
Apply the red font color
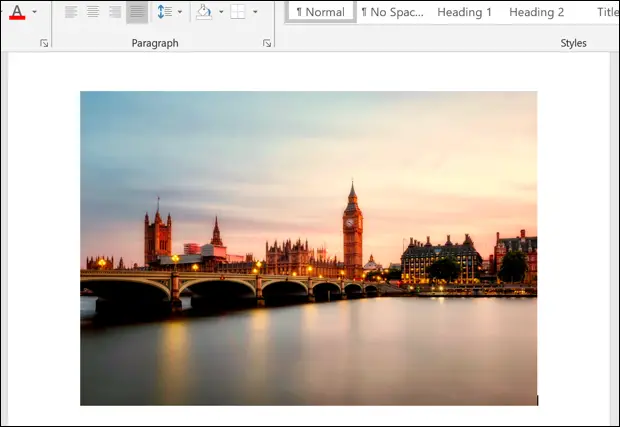[x=17, y=12]
